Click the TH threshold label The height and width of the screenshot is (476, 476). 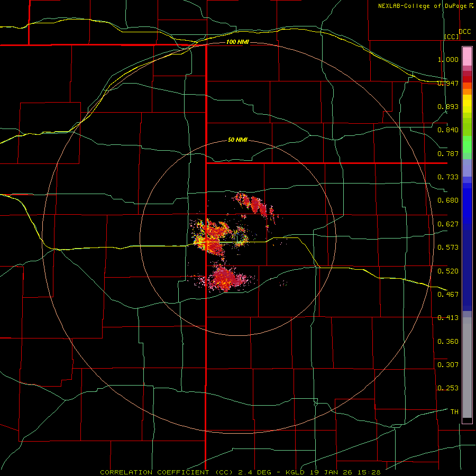tap(454, 411)
